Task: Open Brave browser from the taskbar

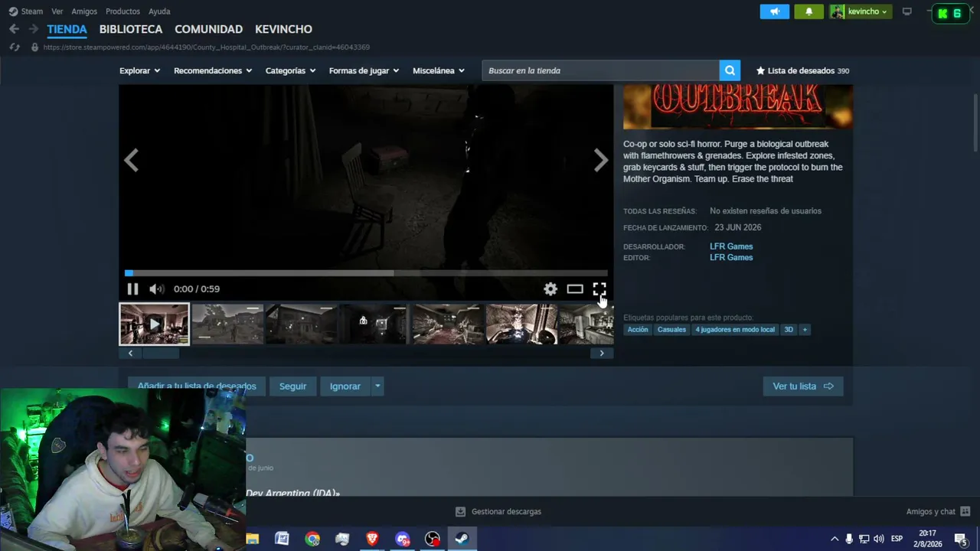Action: pos(372,539)
